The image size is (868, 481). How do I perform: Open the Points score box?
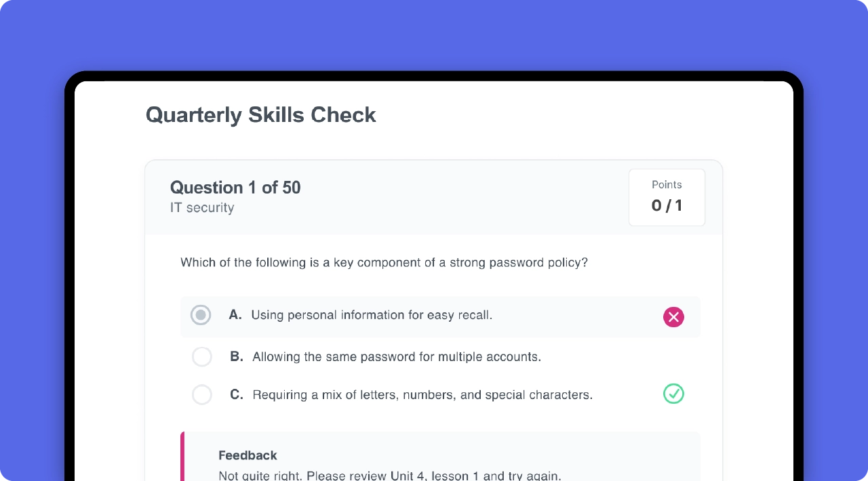click(667, 197)
